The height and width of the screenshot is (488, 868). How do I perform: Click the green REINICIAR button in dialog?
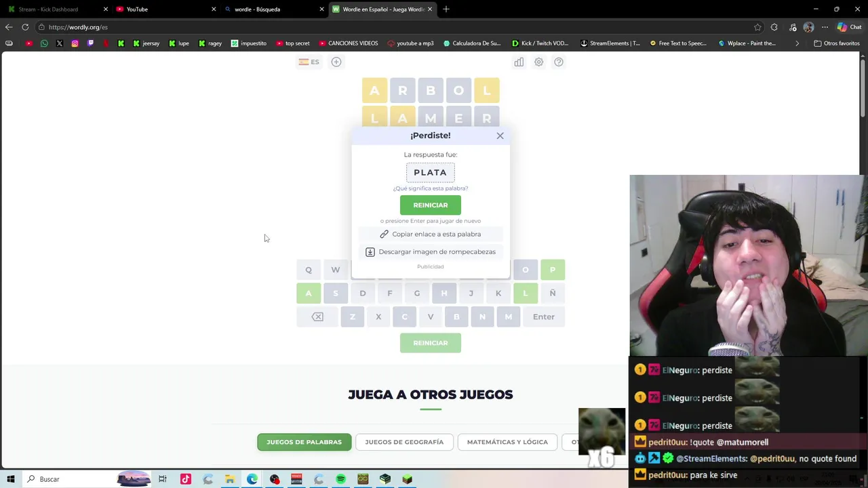click(x=431, y=205)
